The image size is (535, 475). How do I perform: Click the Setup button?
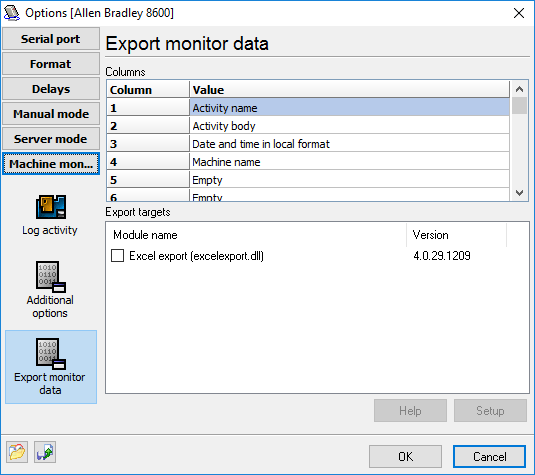490,411
